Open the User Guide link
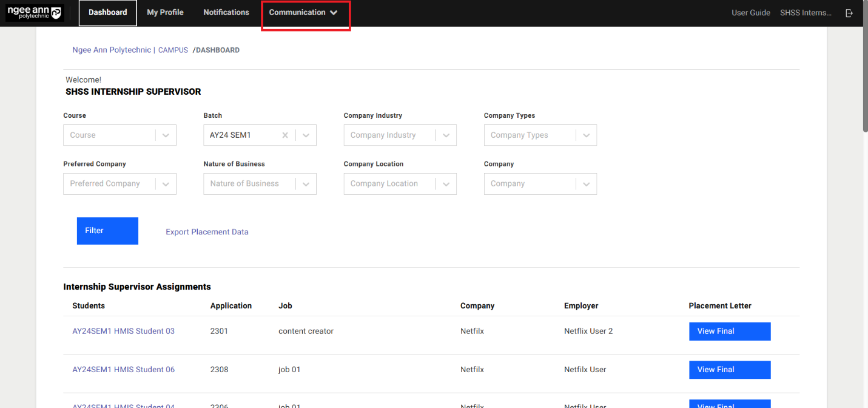This screenshot has width=868, height=408. click(750, 13)
